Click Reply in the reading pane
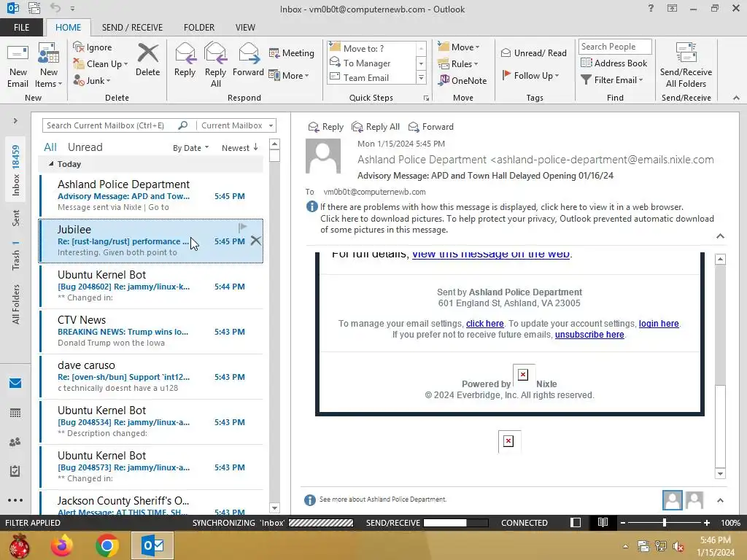This screenshot has height=560, width=747. [326, 127]
